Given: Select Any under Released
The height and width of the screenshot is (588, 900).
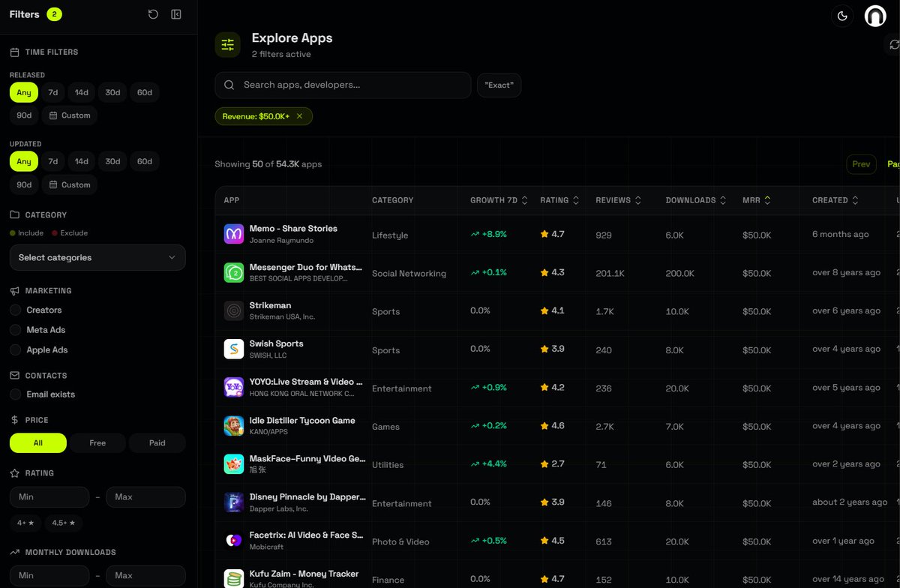Looking at the screenshot, I should (x=24, y=92).
